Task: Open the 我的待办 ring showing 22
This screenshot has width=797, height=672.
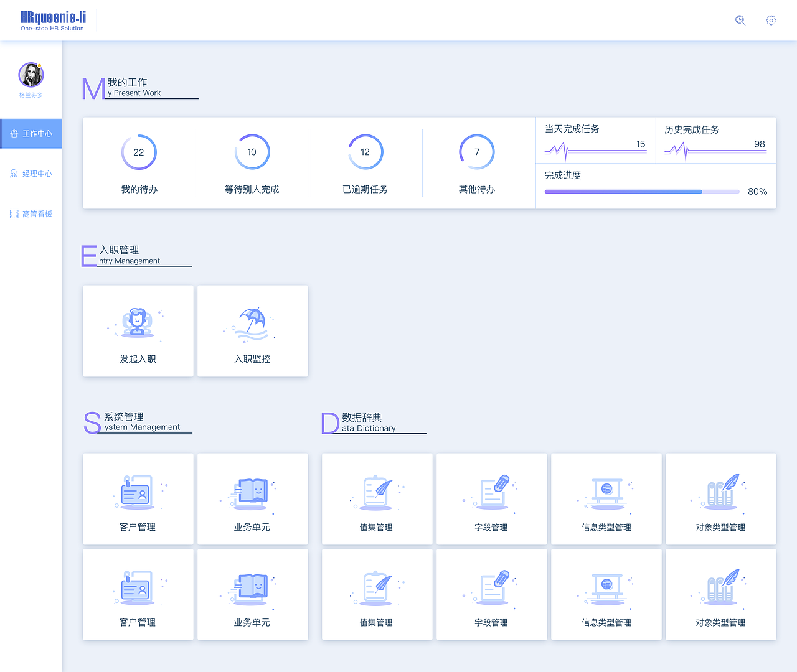Action: click(139, 152)
